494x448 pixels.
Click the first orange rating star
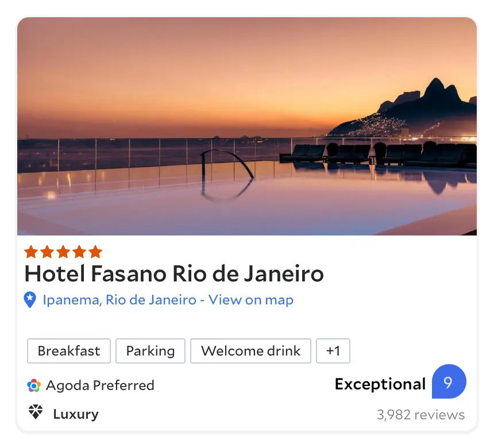click(x=31, y=252)
